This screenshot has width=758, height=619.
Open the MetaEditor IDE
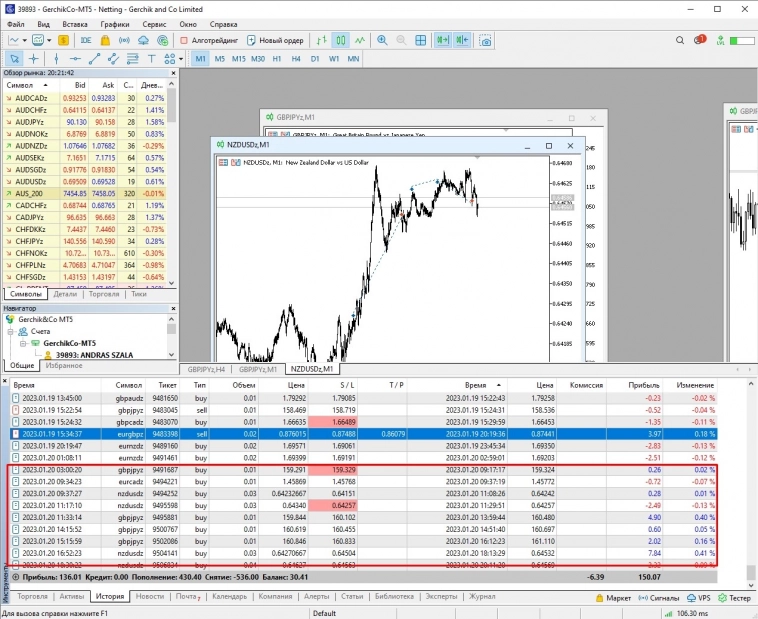click(x=87, y=40)
